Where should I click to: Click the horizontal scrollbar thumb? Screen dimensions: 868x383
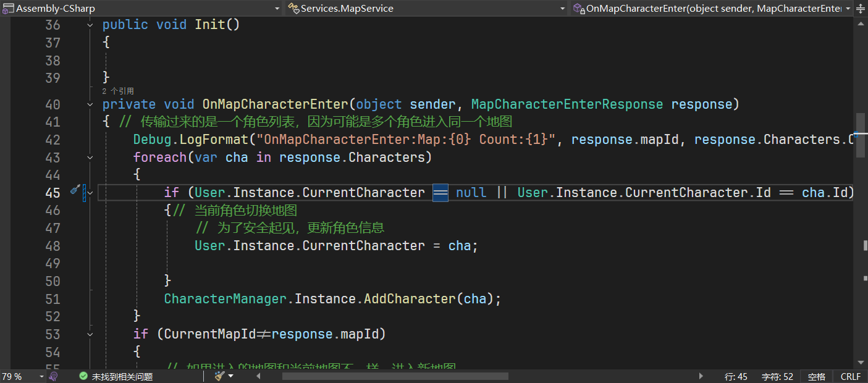pos(395,376)
